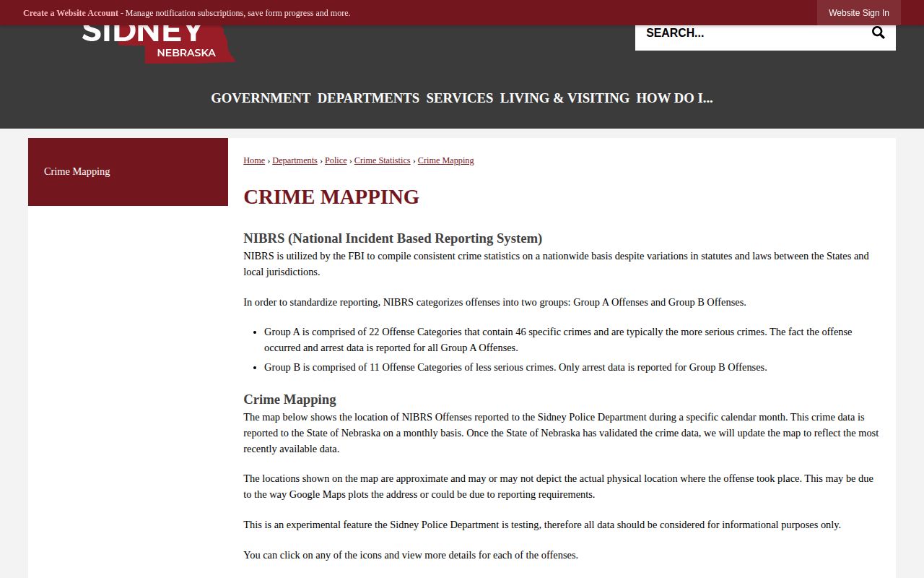The height and width of the screenshot is (578, 924).
Task: Click the Crime Mapping breadcrumb link
Action: coord(445,160)
